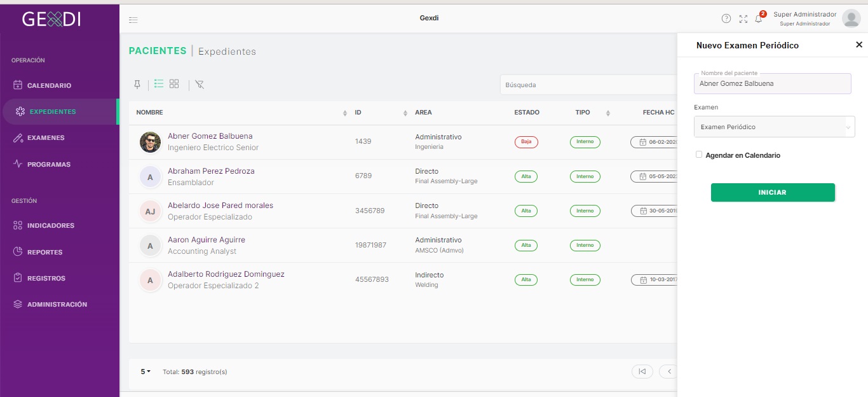Open the rows-per-page dropdown showing 5

point(146,372)
